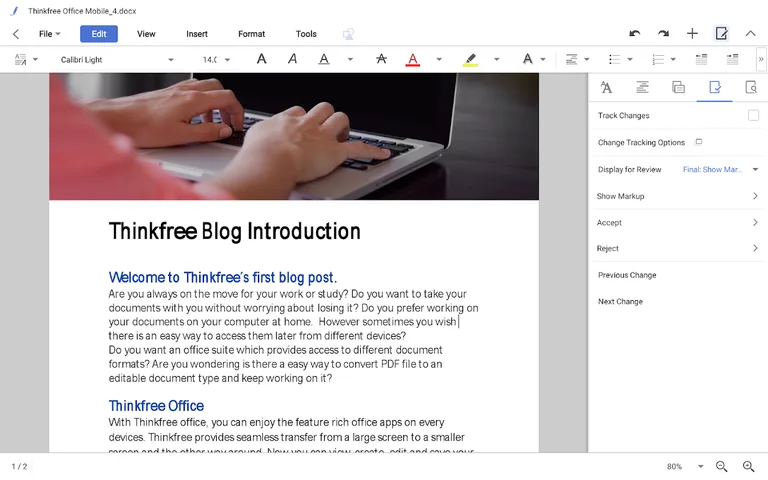768x480 pixels.
Task: Click the plus icon in top bar
Action: 692,34
